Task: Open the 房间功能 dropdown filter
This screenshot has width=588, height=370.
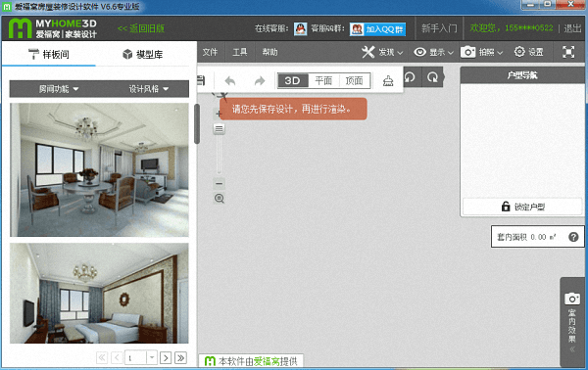Action: pos(59,89)
